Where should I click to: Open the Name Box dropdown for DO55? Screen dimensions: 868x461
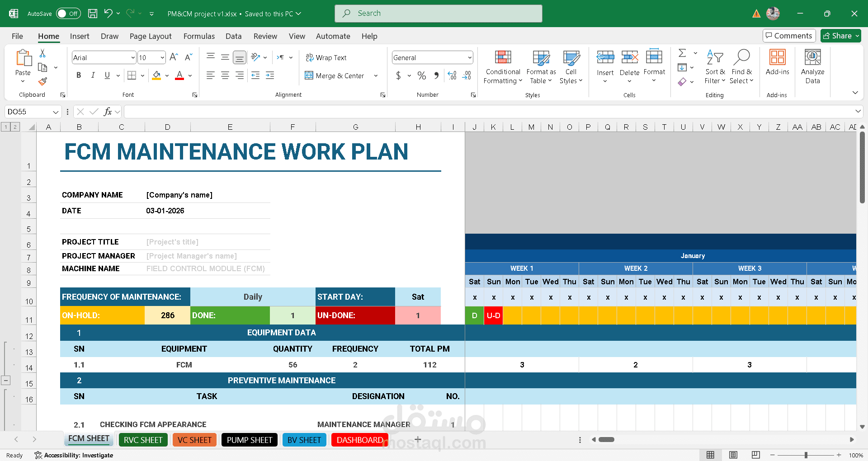[x=56, y=112]
